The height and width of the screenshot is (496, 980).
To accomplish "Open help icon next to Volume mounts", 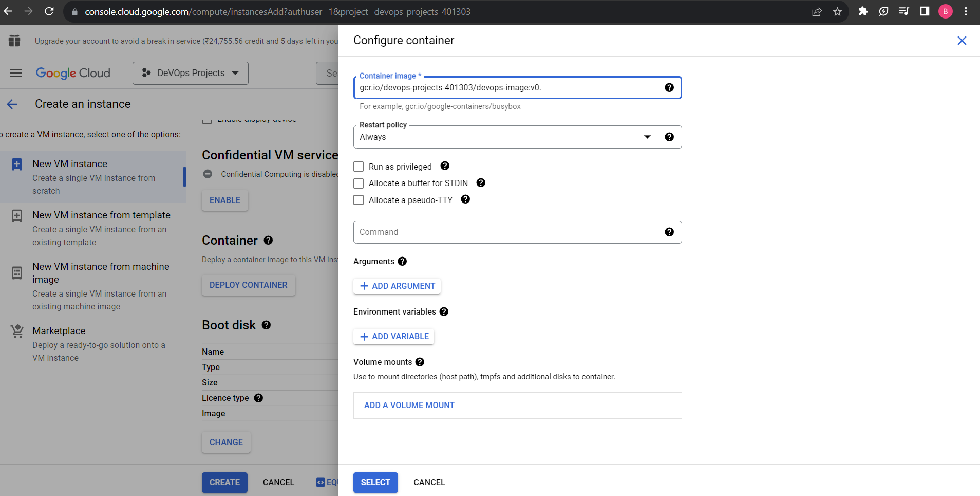I will (420, 362).
